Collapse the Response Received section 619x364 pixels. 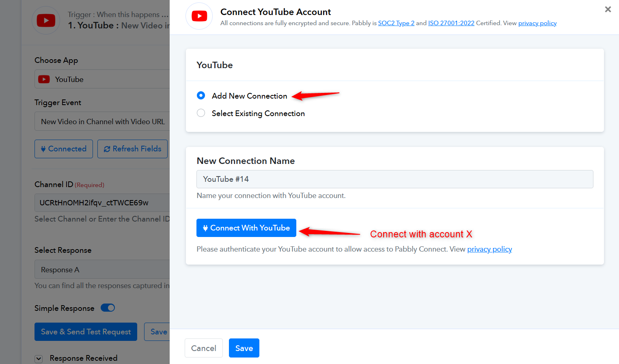39,358
